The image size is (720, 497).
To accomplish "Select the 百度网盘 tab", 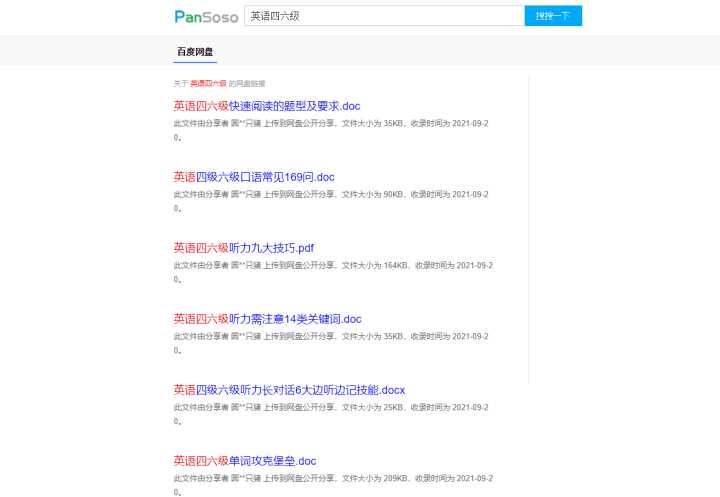I will coord(195,52).
